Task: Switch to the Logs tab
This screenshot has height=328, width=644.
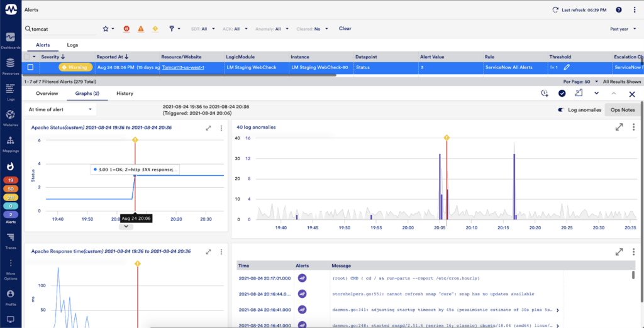Action: [x=72, y=45]
